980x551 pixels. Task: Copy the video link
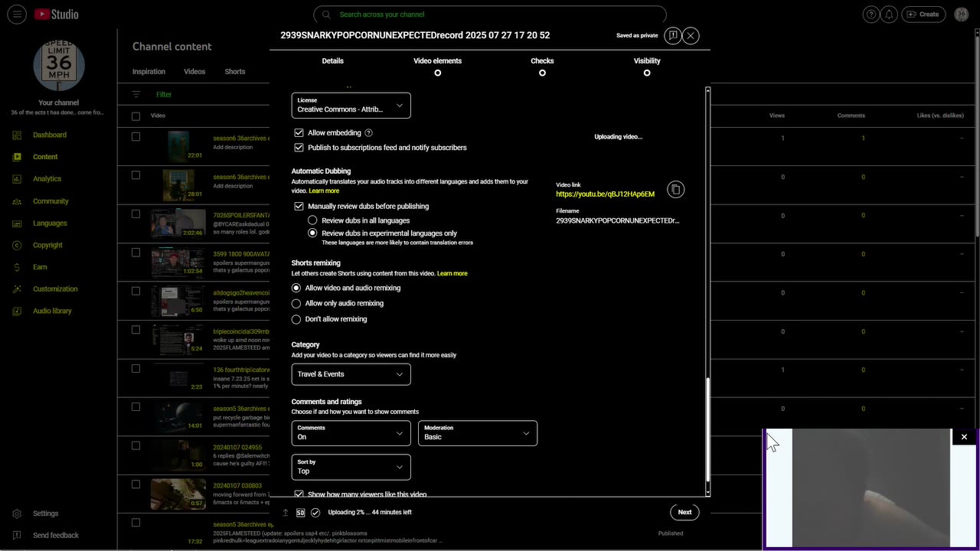(675, 190)
